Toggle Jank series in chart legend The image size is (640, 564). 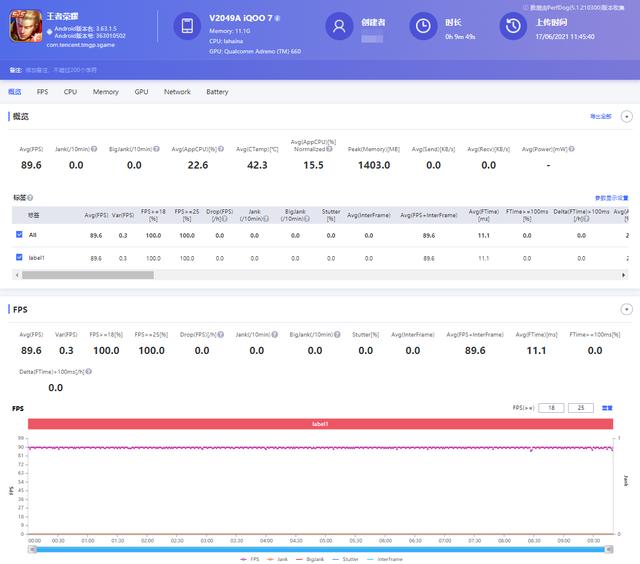277,559
